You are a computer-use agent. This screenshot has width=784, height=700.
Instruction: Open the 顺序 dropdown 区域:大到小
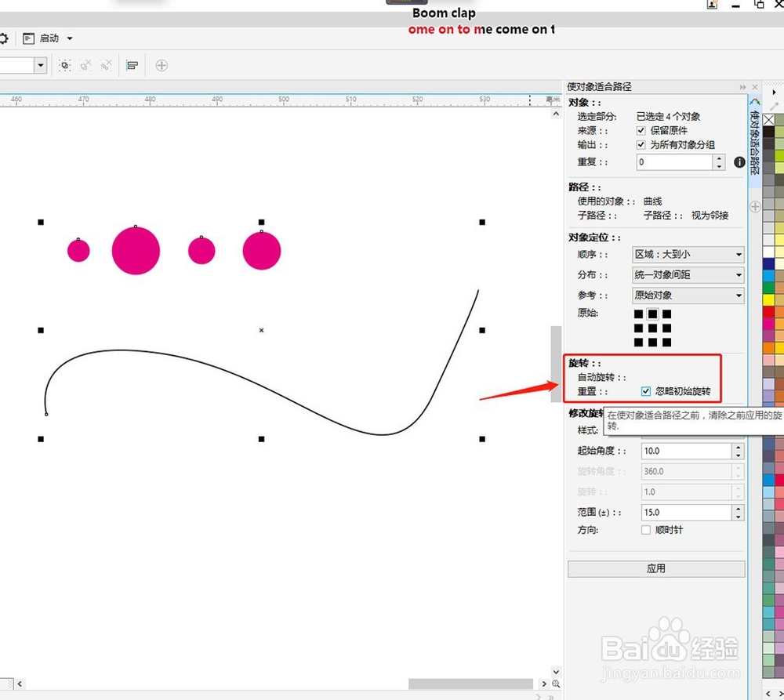[688, 255]
